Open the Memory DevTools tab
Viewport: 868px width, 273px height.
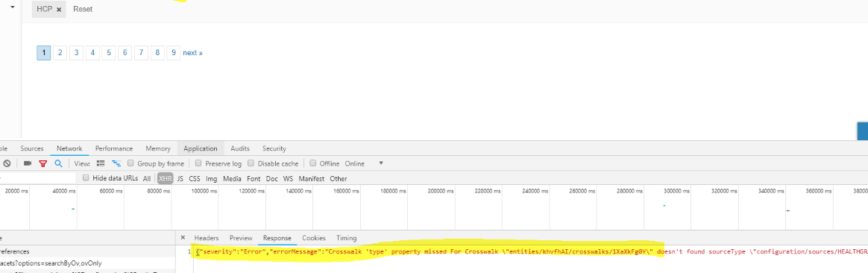158,148
